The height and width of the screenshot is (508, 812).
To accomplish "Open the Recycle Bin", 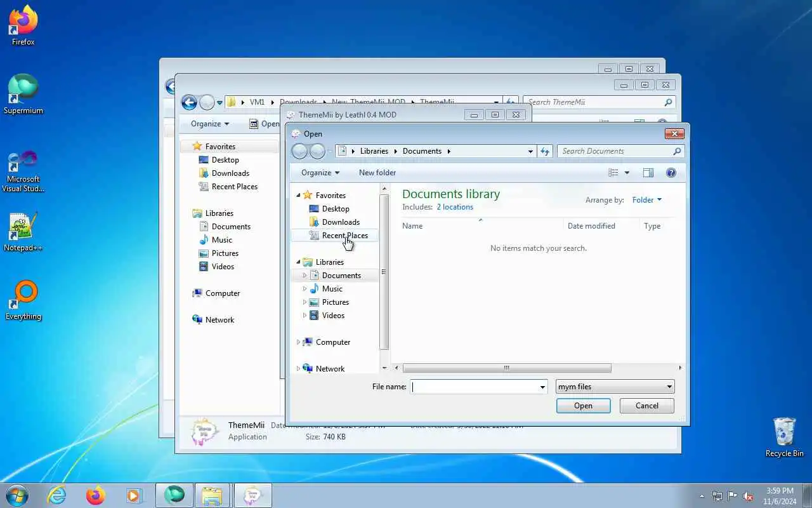I will 784,437.
